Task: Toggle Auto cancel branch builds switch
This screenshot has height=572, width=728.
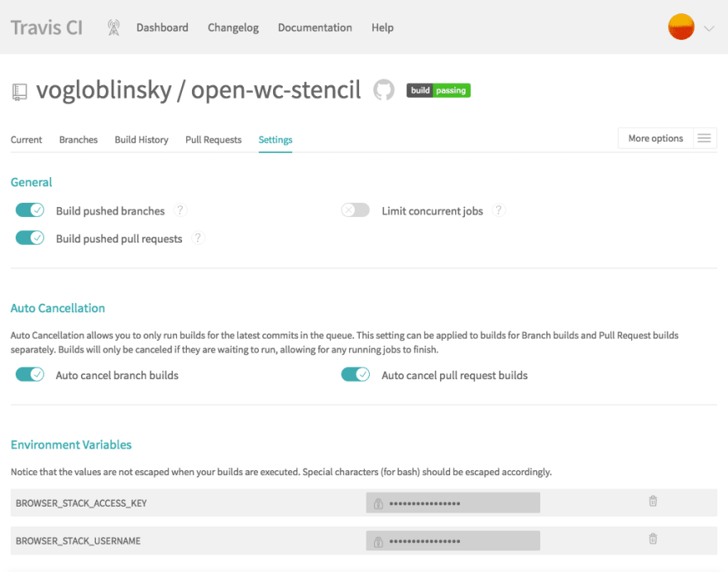Action: (x=30, y=374)
